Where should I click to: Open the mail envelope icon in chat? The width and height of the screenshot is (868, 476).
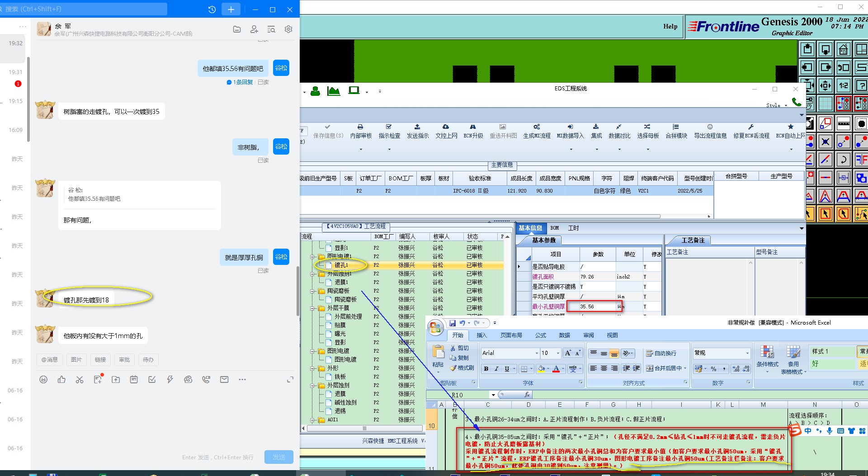224,380
